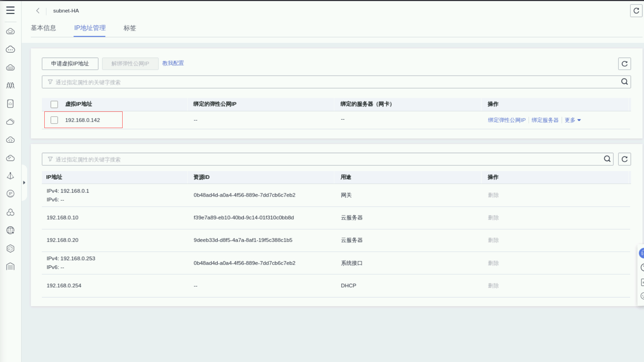Click the subnet-HA title text
Screen dimensions: 644x362
pos(66,11)
